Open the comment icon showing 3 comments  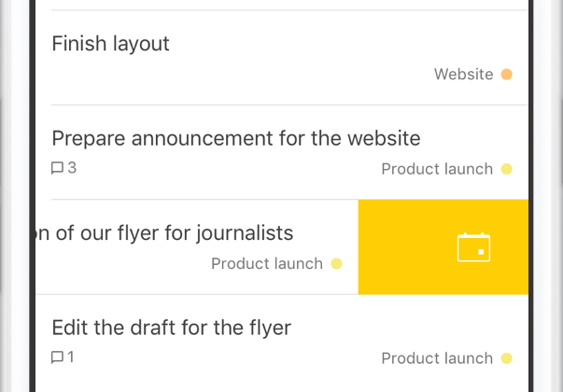pos(58,168)
